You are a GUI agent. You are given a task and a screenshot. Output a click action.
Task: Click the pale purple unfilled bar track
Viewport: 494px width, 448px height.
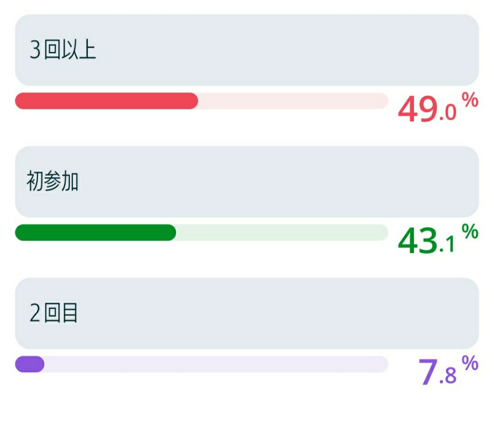[216, 364]
